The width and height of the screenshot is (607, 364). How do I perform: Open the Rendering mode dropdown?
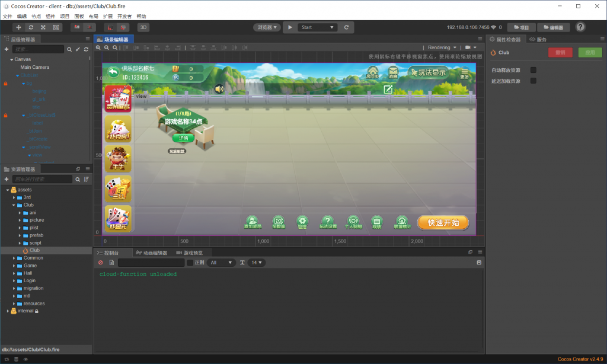442,47
